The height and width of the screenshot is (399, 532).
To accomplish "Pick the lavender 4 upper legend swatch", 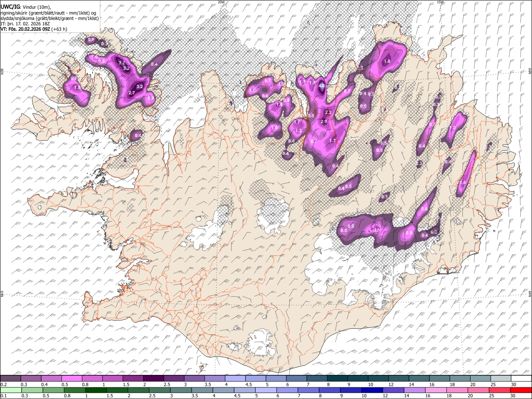I will click(x=235, y=378).
